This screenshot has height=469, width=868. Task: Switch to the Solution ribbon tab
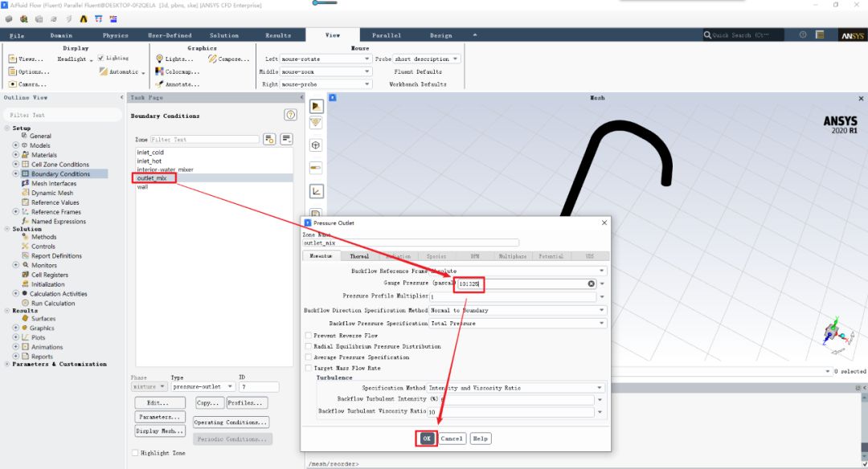tap(224, 35)
